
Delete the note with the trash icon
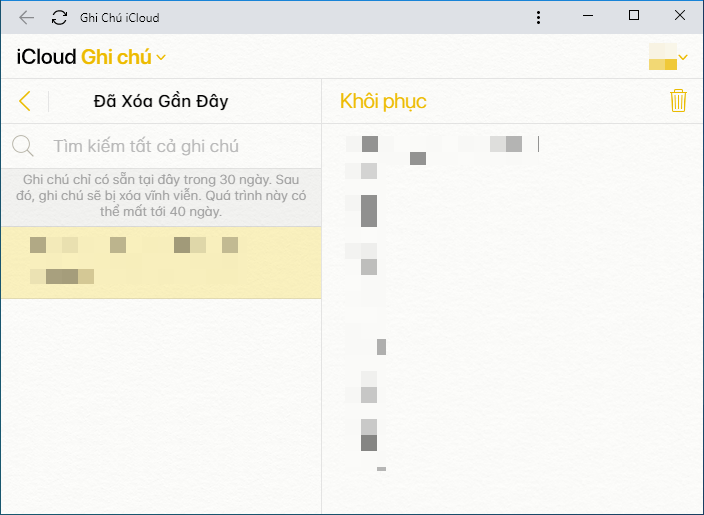[x=678, y=100]
